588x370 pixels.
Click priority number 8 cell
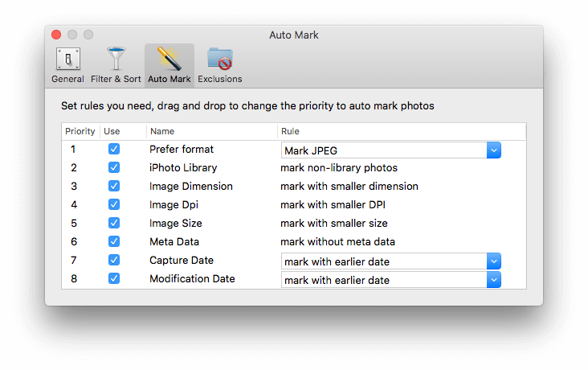click(x=74, y=279)
